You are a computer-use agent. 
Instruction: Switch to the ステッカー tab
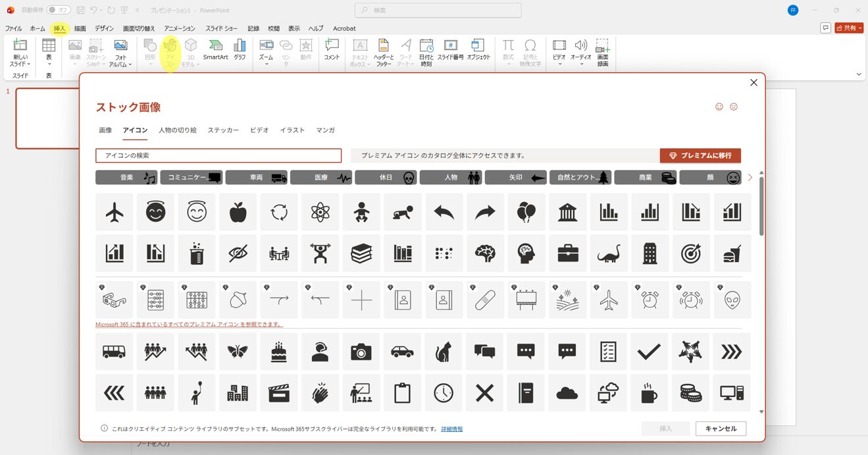(x=223, y=130)
